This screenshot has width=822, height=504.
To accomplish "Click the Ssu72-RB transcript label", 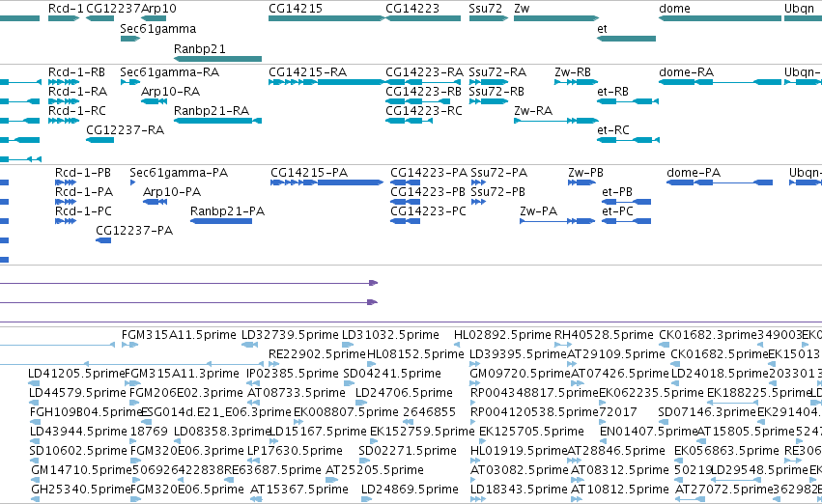I will 496,92.
